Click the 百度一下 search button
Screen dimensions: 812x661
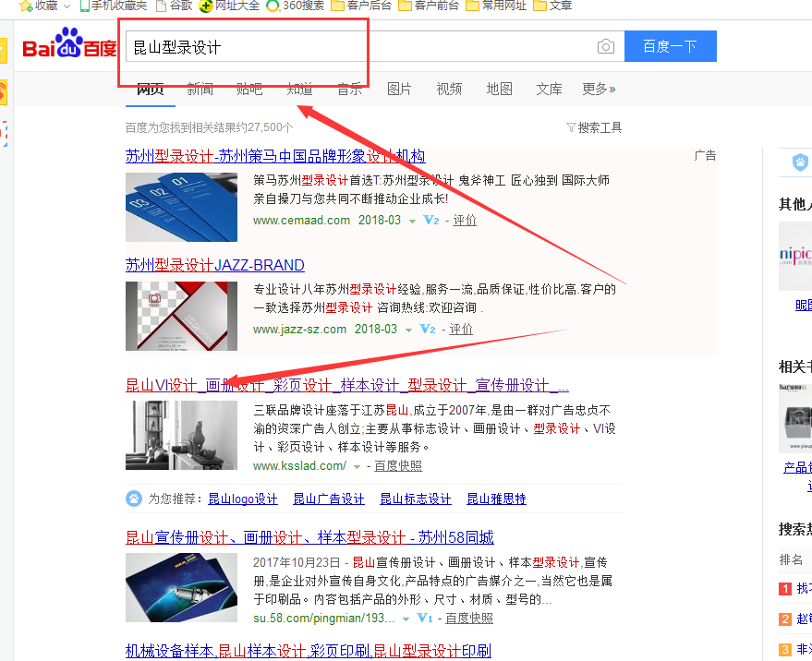[x=670, y=46]
